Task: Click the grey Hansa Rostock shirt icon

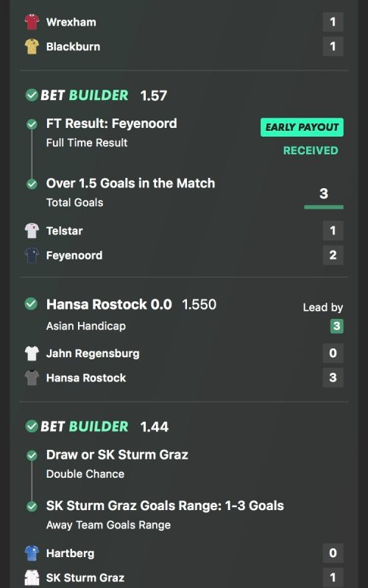Action: click(x=32, y=378)
